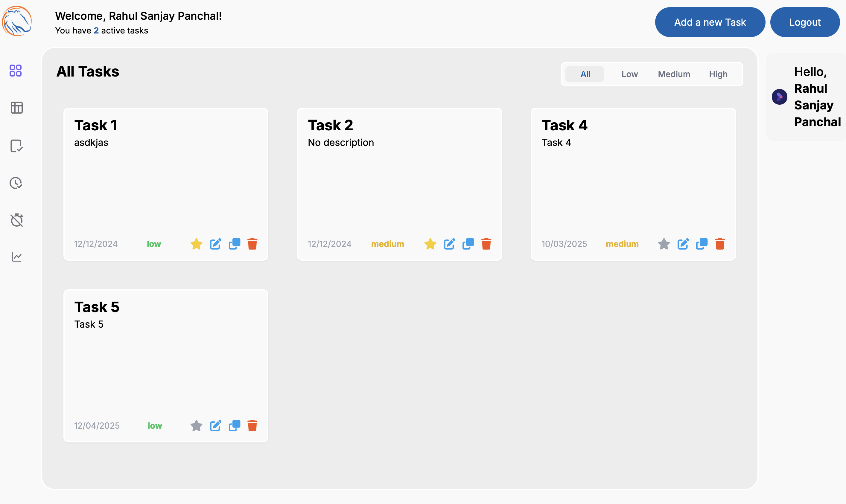
Task: Click the low priority label on Task 5
Action: point(155,426)
